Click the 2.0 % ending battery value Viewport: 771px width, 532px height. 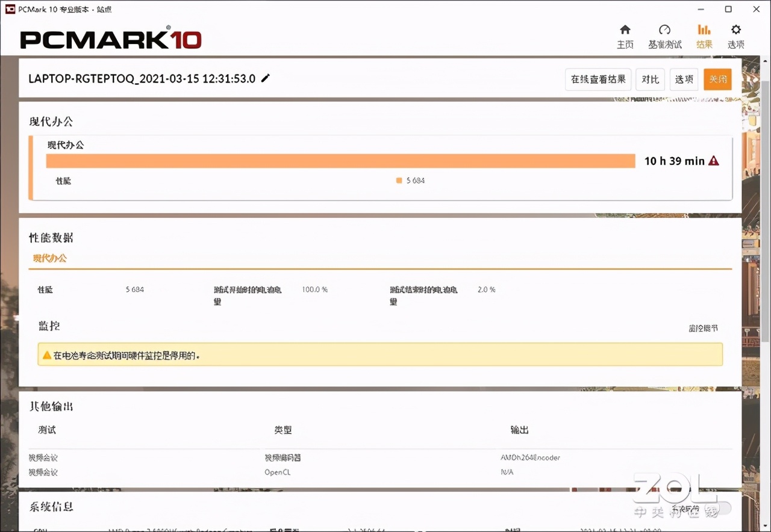pos(487,289)
